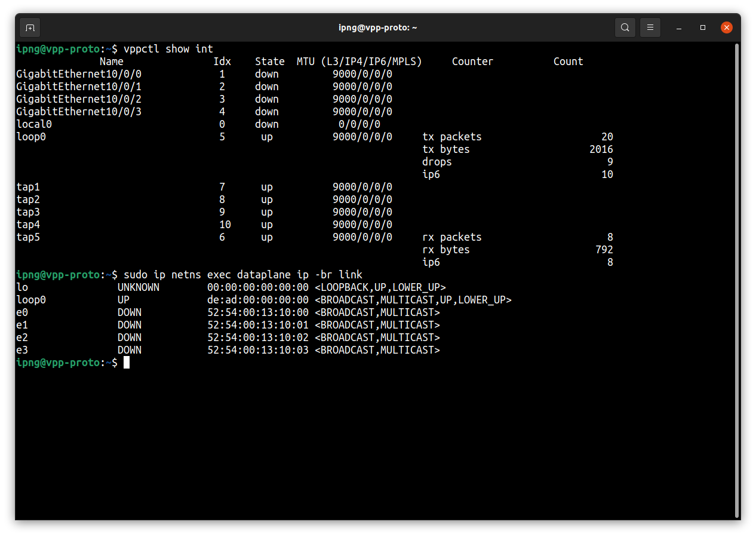Click the tap5 interface name
Viewport: 756px width, 537px height.
[x=28, y=237]
